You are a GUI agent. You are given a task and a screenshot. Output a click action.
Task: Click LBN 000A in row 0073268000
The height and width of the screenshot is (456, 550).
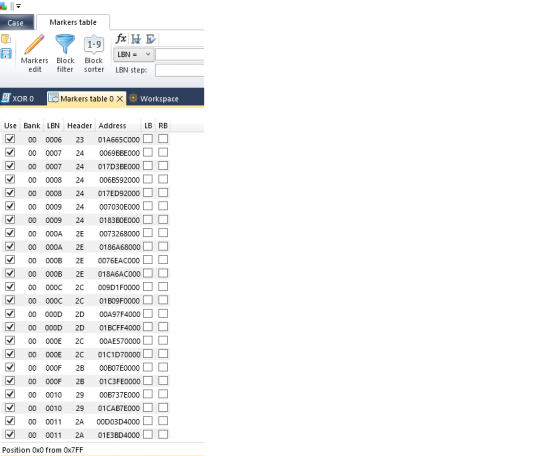(x=54, y=234)
